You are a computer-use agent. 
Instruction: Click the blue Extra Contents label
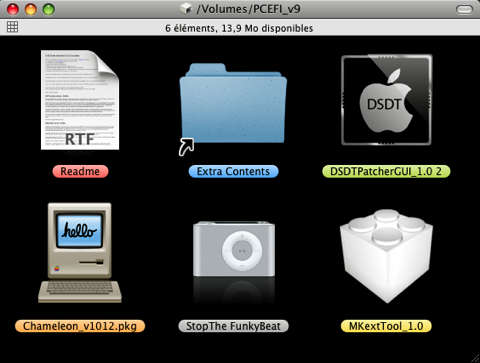point(233,171)
